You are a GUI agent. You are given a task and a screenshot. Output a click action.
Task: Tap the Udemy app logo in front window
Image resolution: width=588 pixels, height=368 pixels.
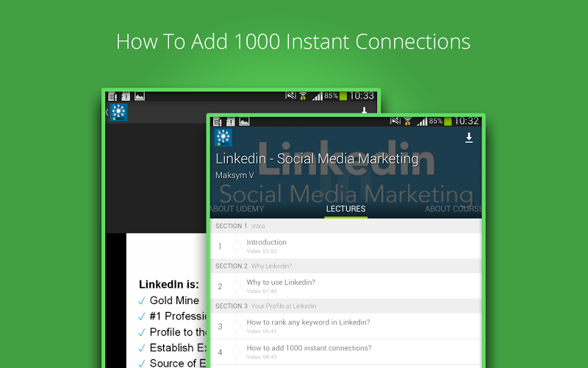coord(223,138)
